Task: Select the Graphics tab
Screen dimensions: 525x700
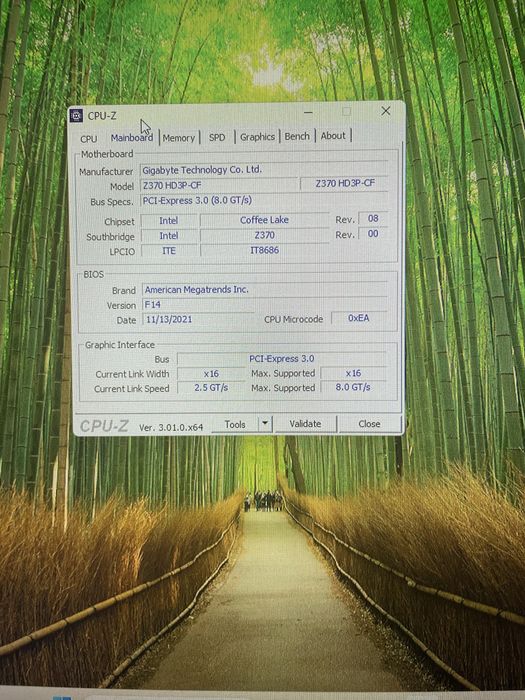Action: click(257, 137)
